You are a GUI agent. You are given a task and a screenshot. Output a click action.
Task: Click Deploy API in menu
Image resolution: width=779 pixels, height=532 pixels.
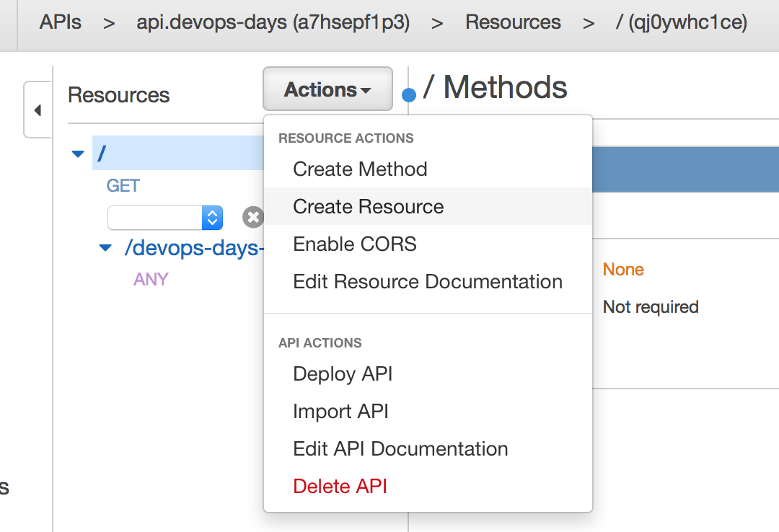343,374
